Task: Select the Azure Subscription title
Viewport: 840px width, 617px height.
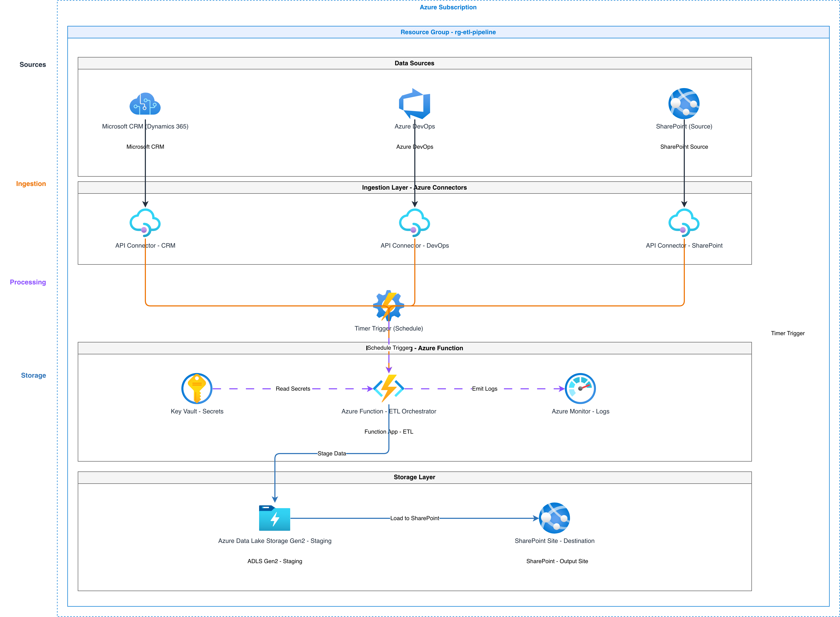Action: [x=448, y=7]
